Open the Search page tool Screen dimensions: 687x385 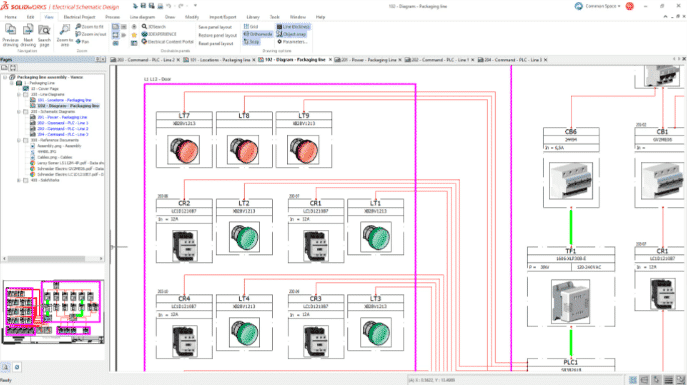click(x=44, y=35)
